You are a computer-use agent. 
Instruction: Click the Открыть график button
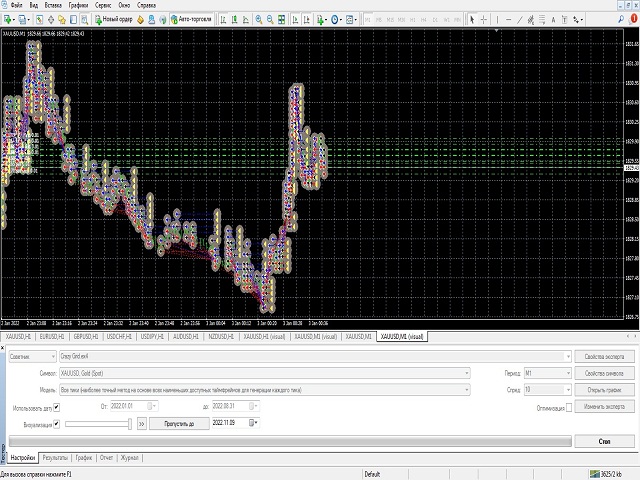(604, 390)
